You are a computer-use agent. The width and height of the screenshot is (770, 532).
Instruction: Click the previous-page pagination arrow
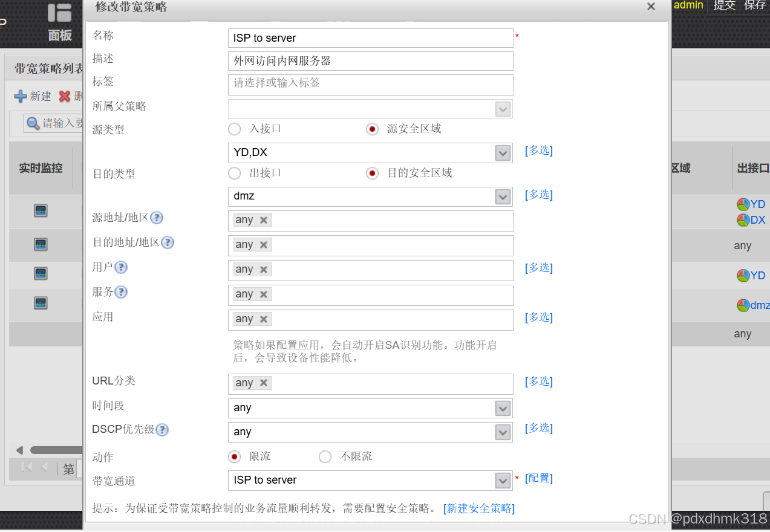(44, 467)
